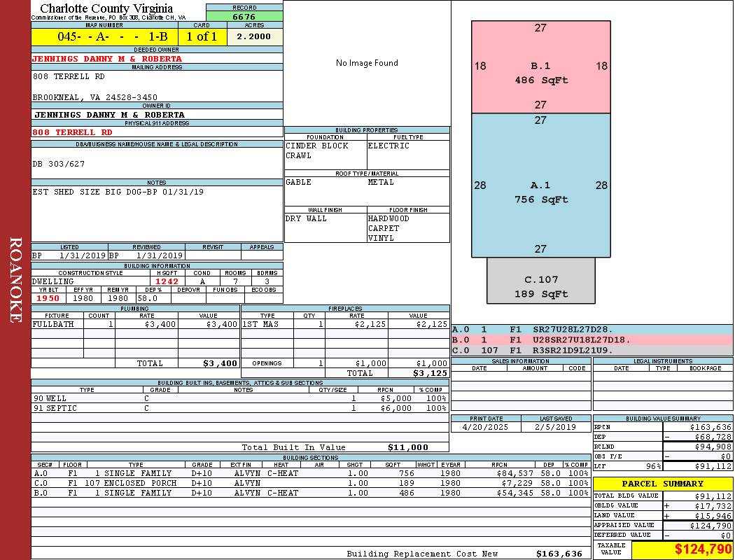Select the yellow map number 045-A-1-B field

(104, 36)
